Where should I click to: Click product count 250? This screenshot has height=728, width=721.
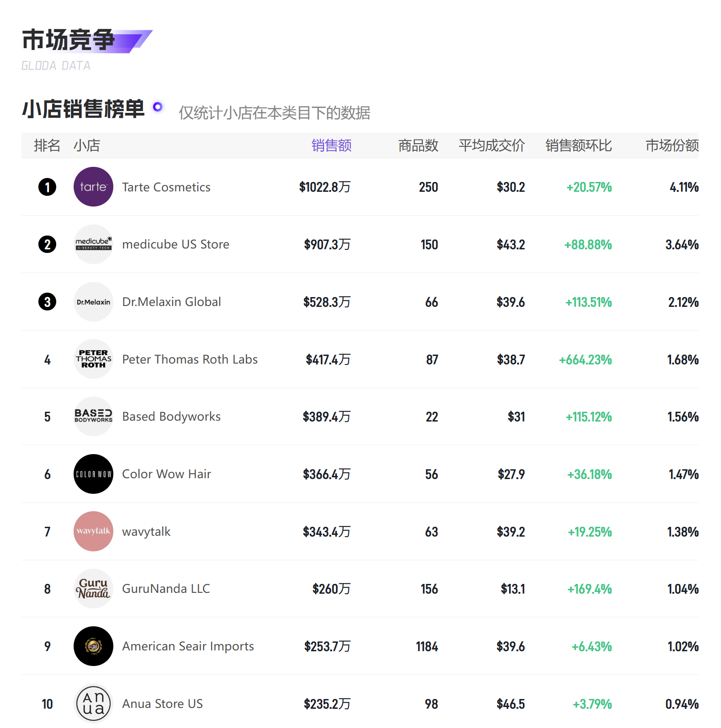429,187
